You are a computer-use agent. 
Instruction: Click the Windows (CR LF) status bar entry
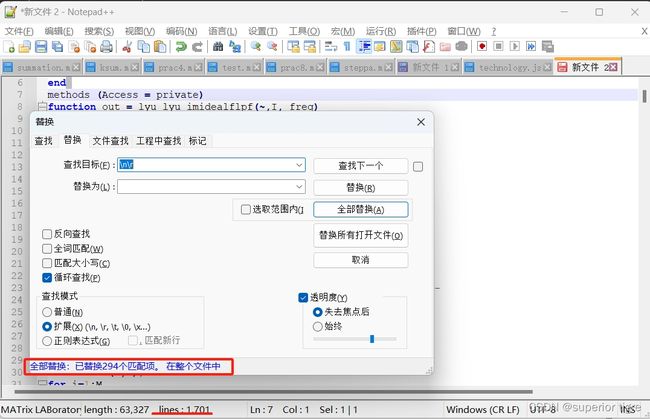click(483, 410)
